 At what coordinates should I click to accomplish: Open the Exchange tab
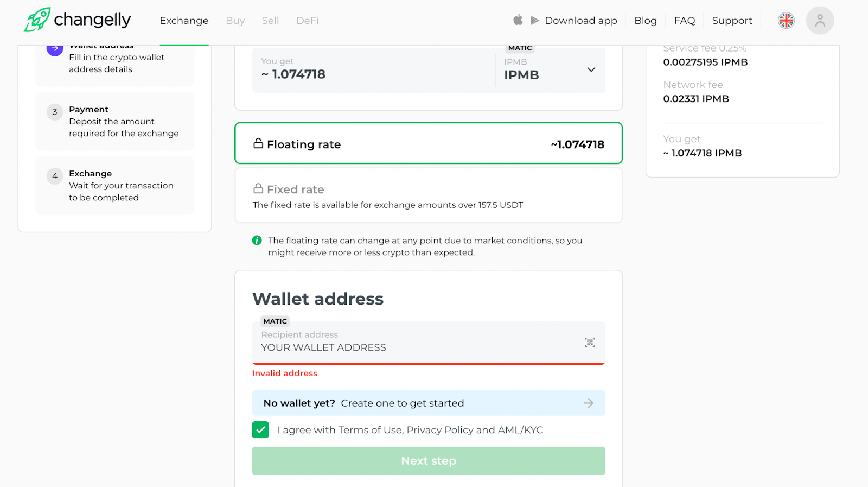click(184, 21)
